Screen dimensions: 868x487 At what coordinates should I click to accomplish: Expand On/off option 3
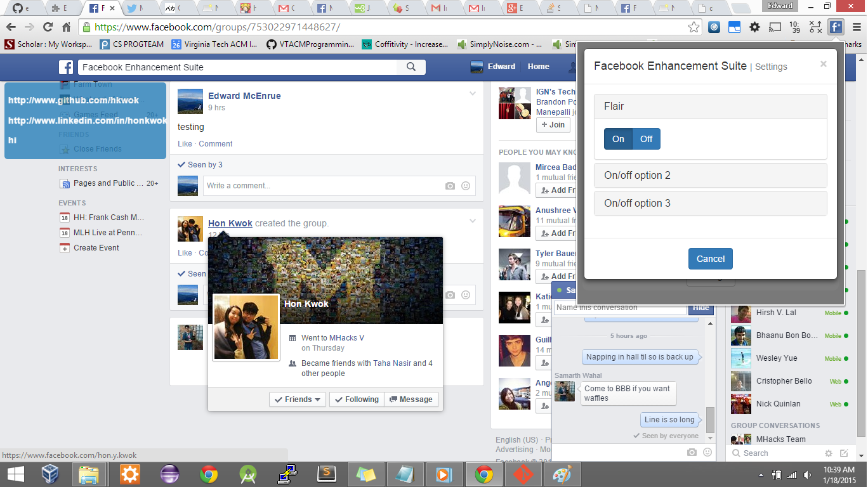tap(711, 204)
